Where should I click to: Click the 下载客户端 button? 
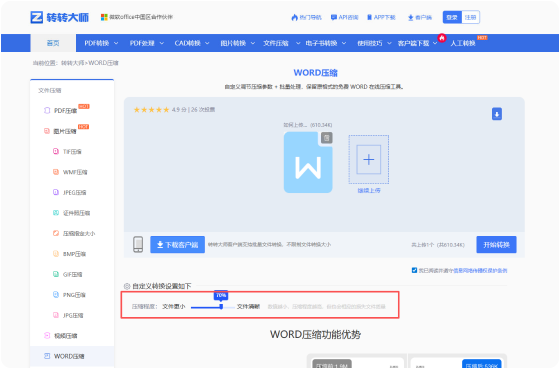pyautogui.click(x=178, y=245)
